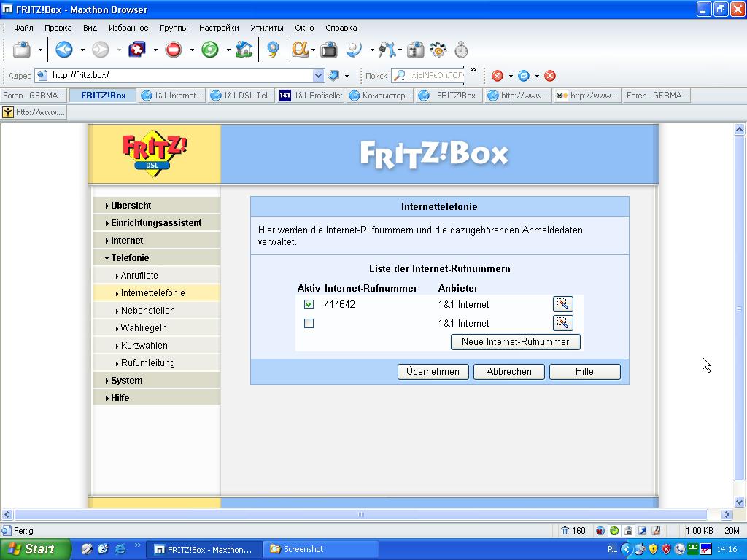
Task: Open Internet Explorer from quick launch
Action: tap(120, 549)
